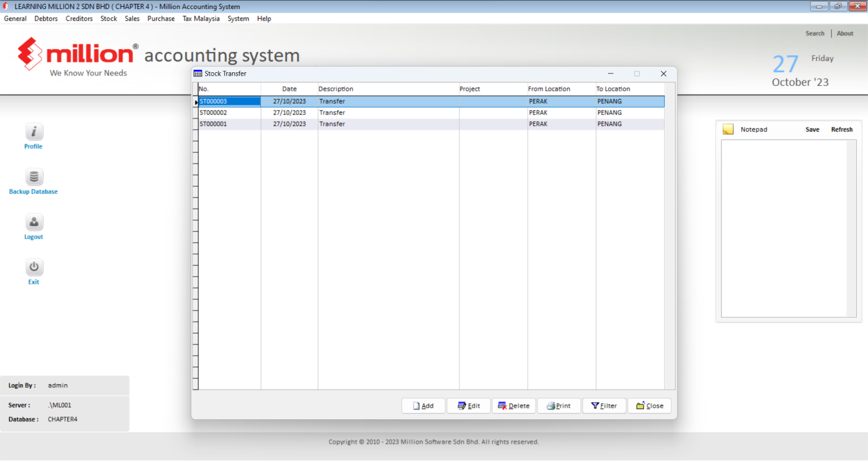
Task: Open the Tax Malaysia menu
Action: (x=201, y=19)
